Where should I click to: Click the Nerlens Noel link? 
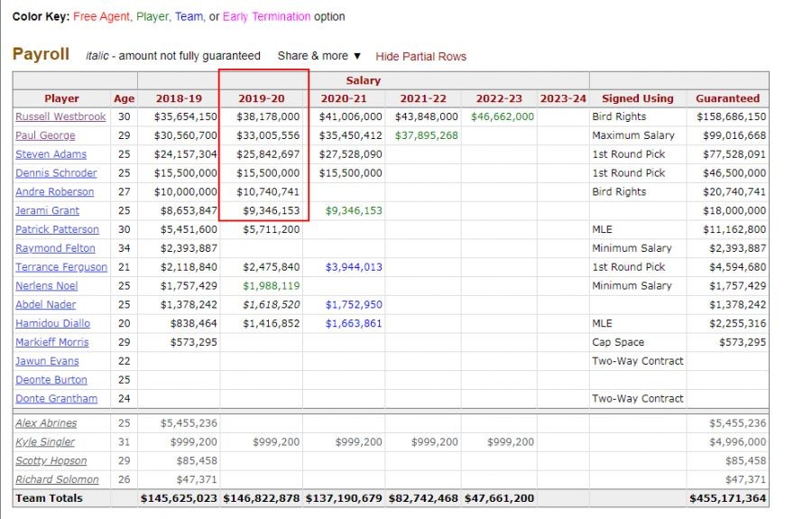47,286
